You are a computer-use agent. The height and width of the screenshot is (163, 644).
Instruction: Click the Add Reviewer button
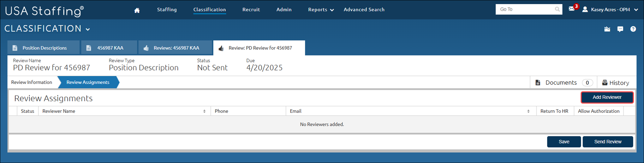[607, 97]
